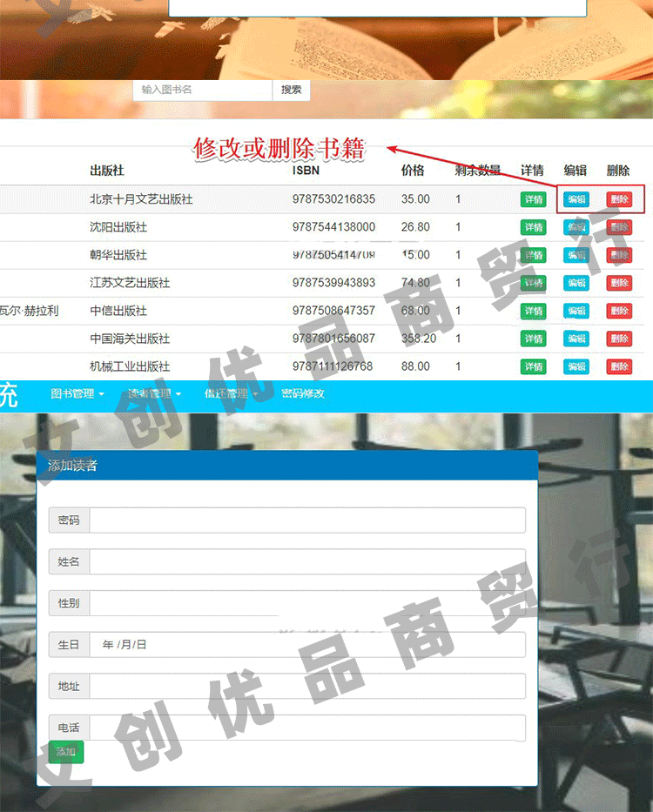Open the 生日 date picker field
This screenshot has height=812, width=653.
point(307,645)
